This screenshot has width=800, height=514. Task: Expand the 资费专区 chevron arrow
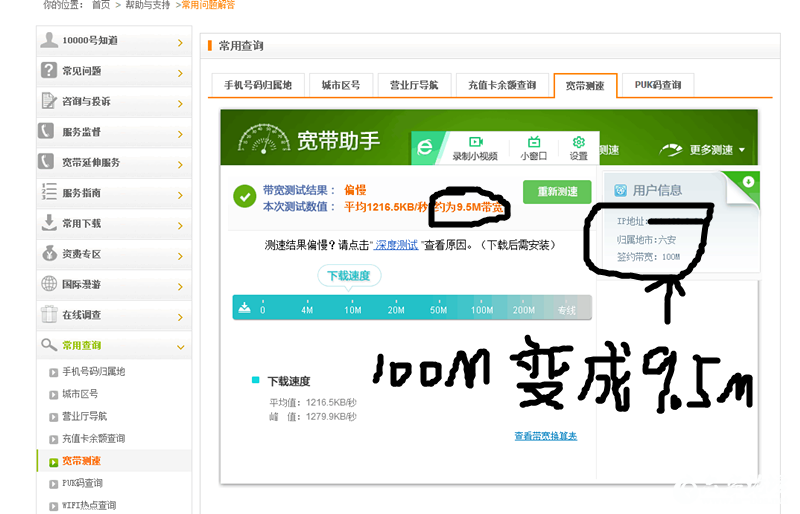(180, 256)
